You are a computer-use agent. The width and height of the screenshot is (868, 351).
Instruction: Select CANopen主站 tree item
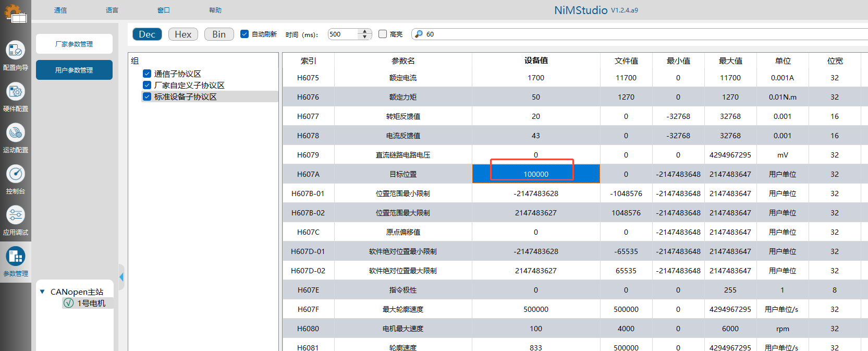click(77, 292)
